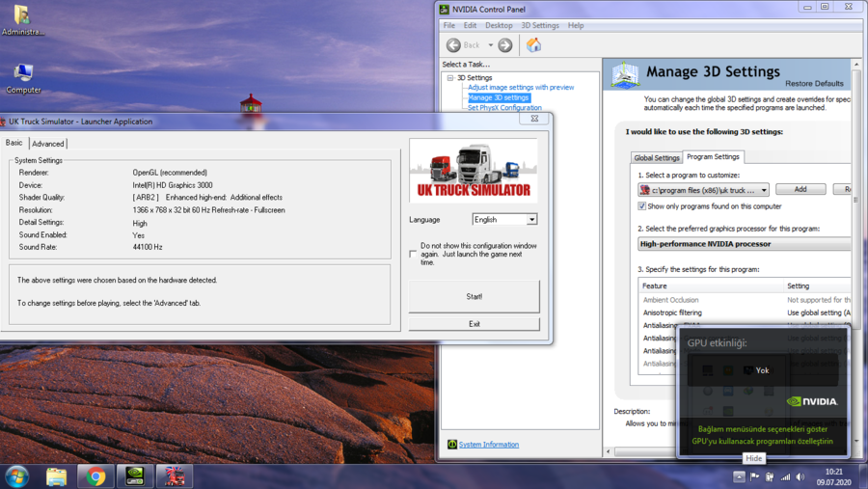Uncheck 'Show only programs found on this computer'
The height and width of the screenshot is (489, 868).
click(642, 206)
